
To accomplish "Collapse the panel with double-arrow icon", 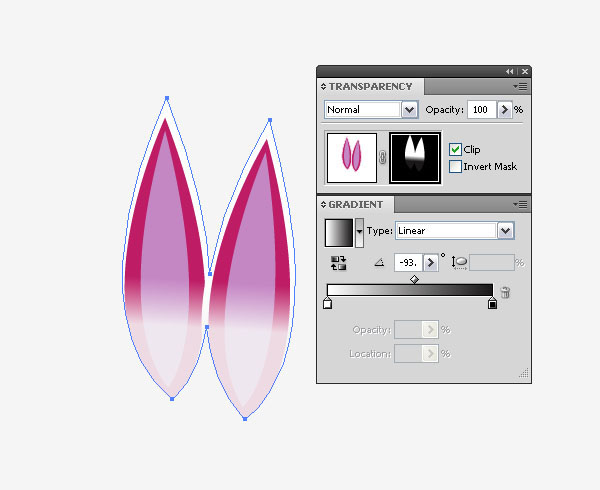I will click(x=509, y=72).
